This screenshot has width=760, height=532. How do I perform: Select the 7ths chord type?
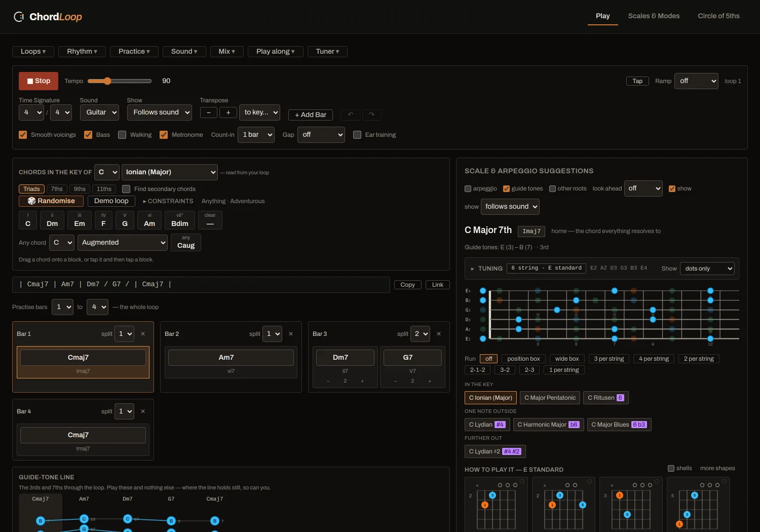57,189
